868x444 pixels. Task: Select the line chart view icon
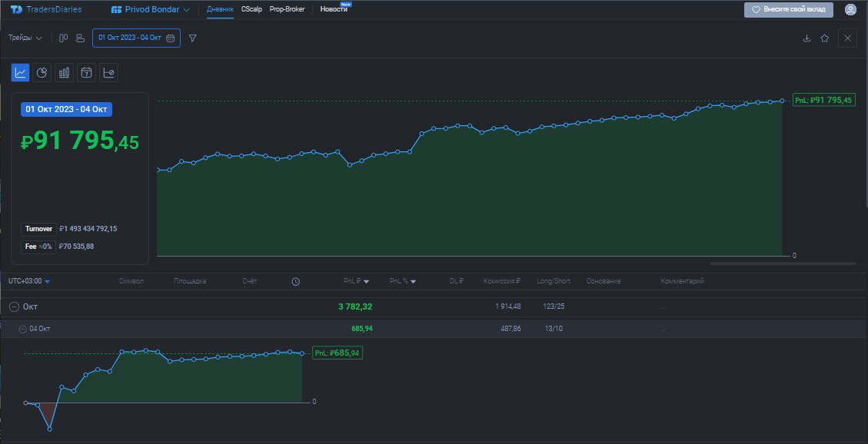click(x=20, y=71)
